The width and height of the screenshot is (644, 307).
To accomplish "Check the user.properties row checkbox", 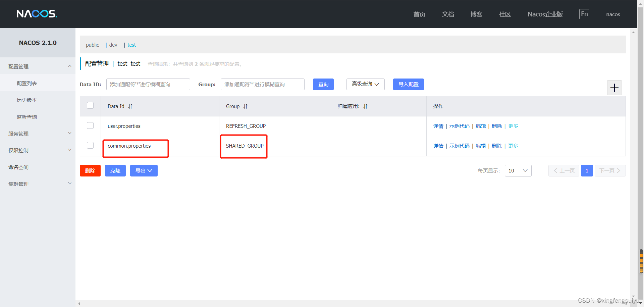I will (90, 125).
